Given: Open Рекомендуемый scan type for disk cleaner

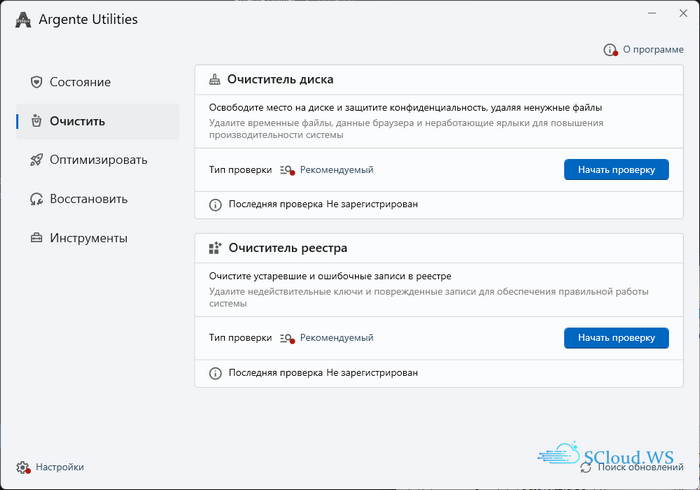Looking at the screenshot, I should point(337,170).
